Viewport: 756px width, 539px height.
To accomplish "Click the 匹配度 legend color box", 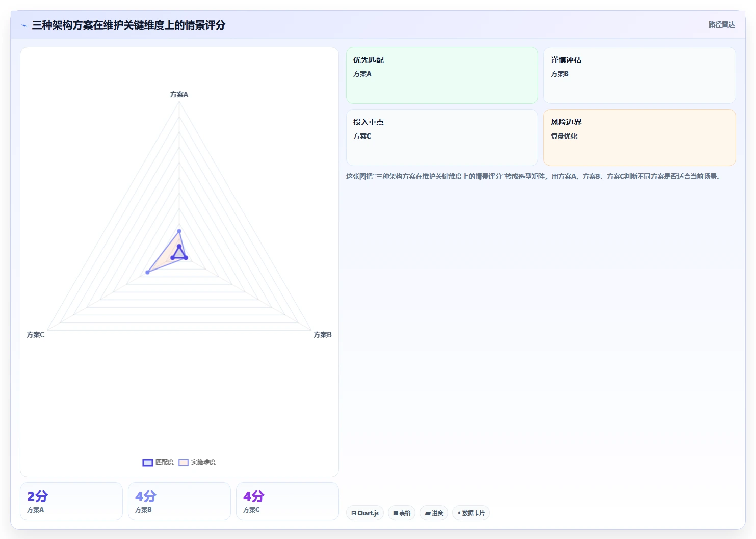I will point(148,463).
